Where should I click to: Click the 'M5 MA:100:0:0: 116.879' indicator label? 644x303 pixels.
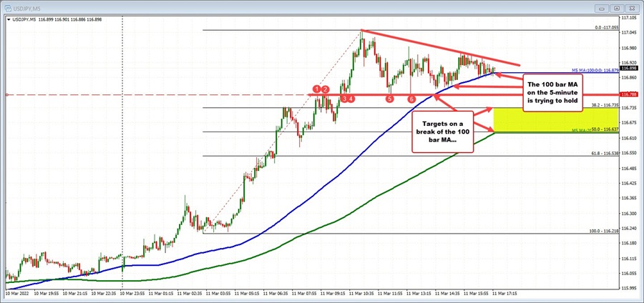(595, 71)
